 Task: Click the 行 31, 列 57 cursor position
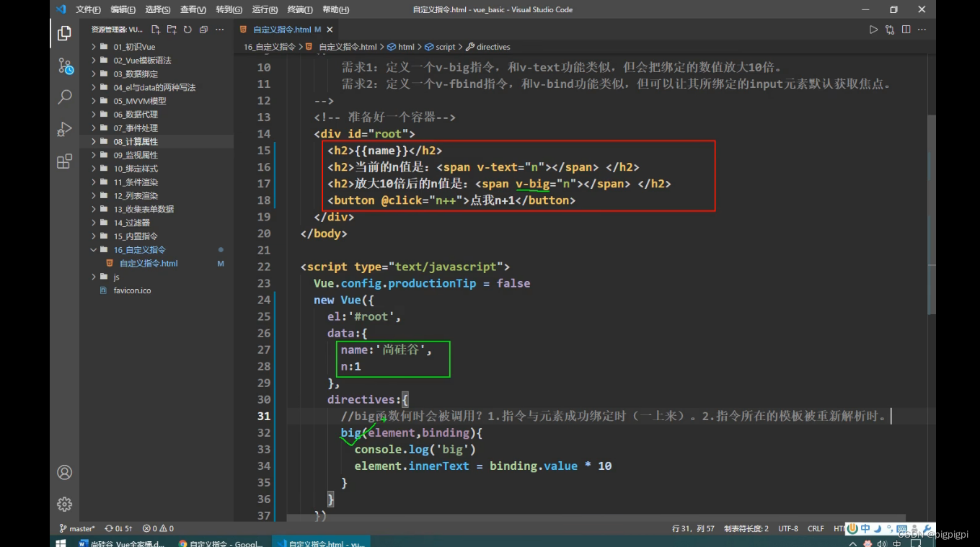click(x=693, y=528)
